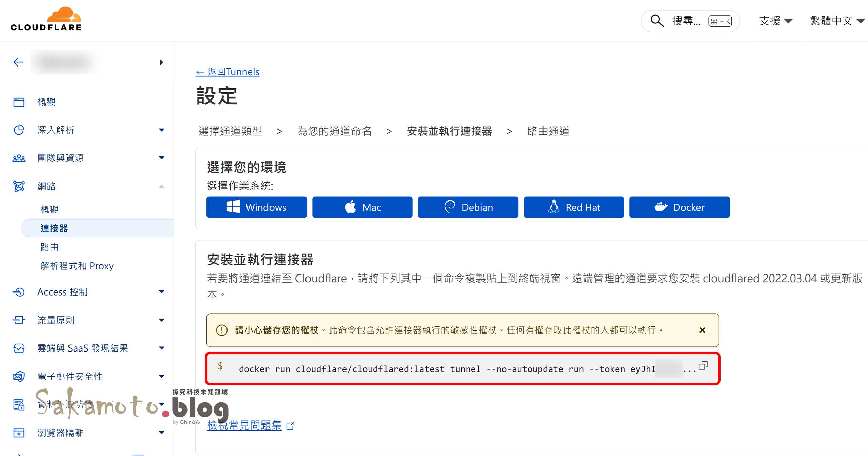The image size is (868, 456).
Task: Click the search magnifier icon
Action: click(x=657, y=21)
